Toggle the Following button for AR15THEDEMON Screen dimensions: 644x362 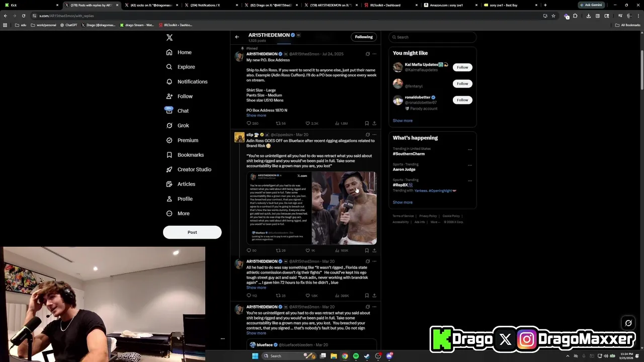364,37
